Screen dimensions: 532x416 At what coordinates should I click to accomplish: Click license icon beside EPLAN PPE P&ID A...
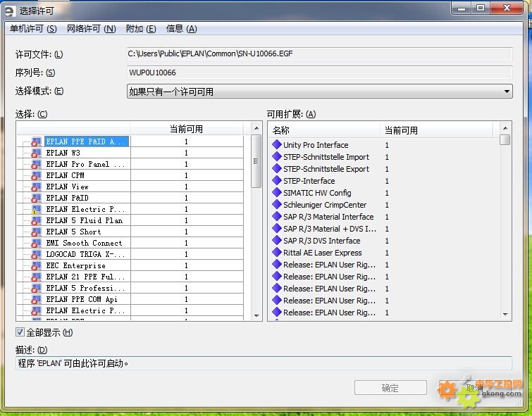click(x=36, y=141)
